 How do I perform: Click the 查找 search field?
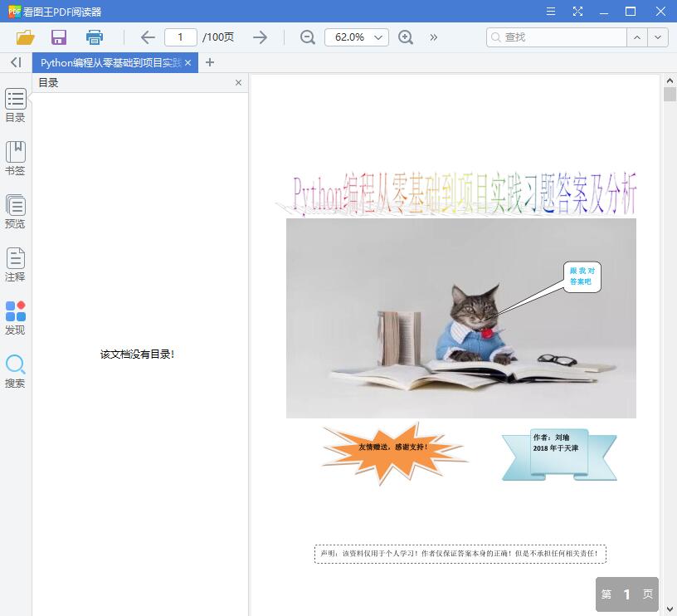click(557, 37)
